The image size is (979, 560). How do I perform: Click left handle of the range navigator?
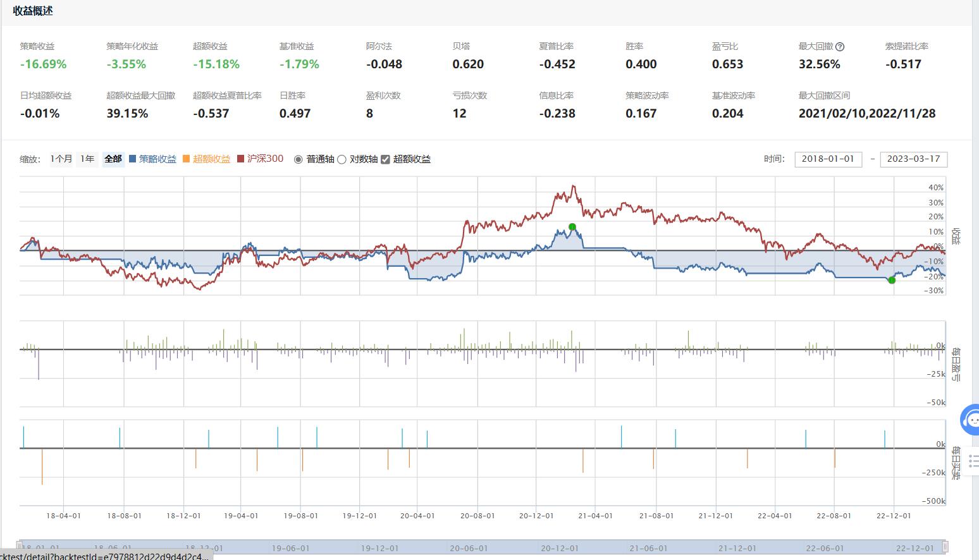click(20, 547)
